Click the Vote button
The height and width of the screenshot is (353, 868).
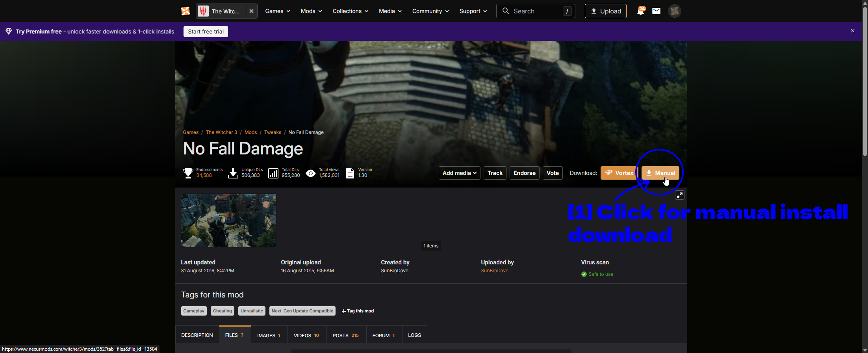click(x=553, y=173)
